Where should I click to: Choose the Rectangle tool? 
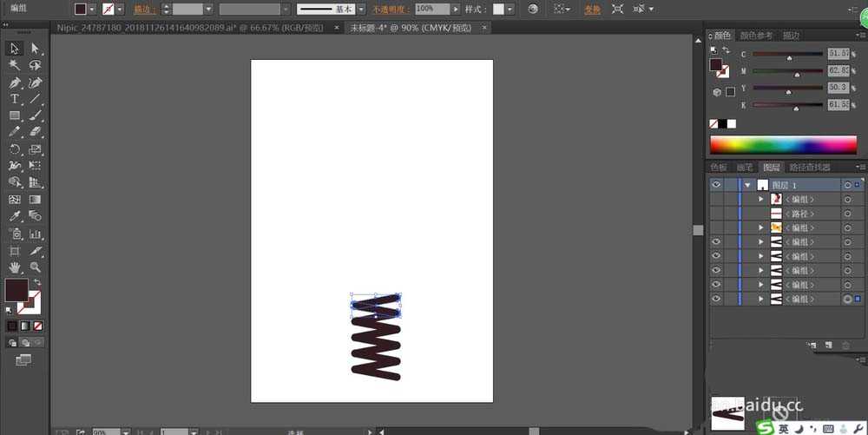point(15,115)
